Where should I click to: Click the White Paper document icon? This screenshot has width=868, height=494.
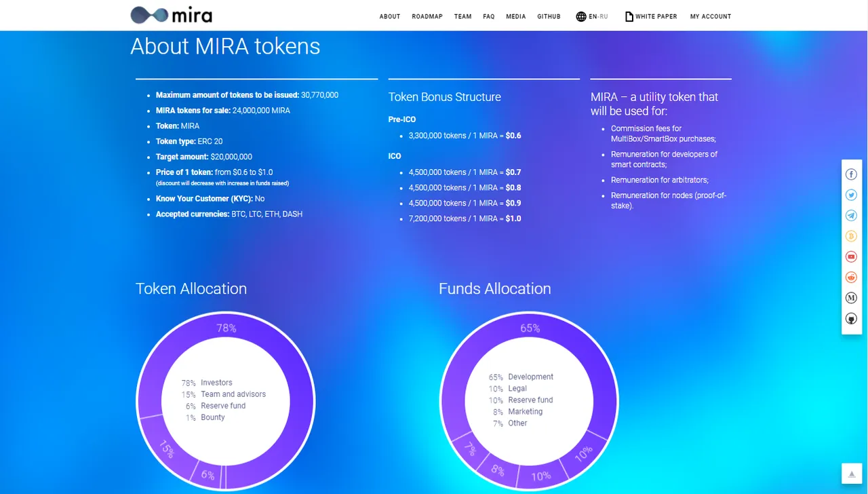[x=629, y=16]
